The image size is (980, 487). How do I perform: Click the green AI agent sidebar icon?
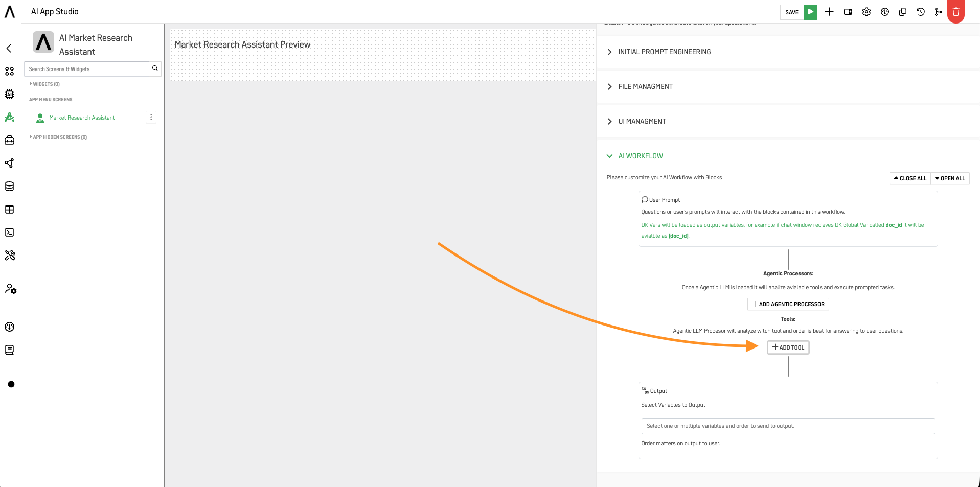point(9,118)
